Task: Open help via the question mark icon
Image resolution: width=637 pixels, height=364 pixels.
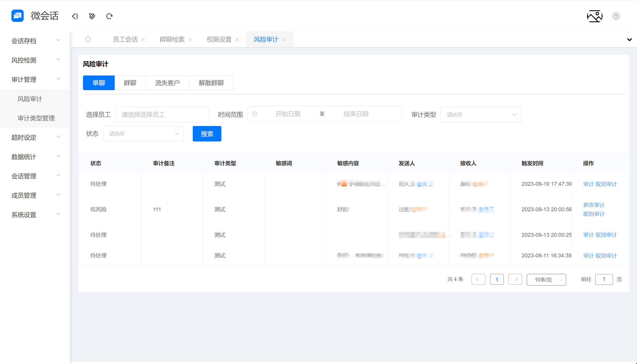Action: click(x=616, y=16)
